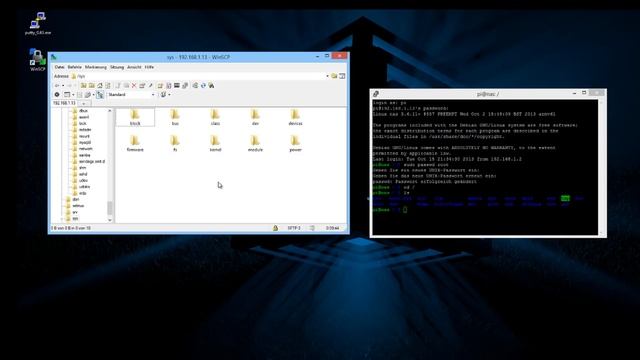Open the WinSCP desktop shortcut
640x360 pixels.
(38, 60)
